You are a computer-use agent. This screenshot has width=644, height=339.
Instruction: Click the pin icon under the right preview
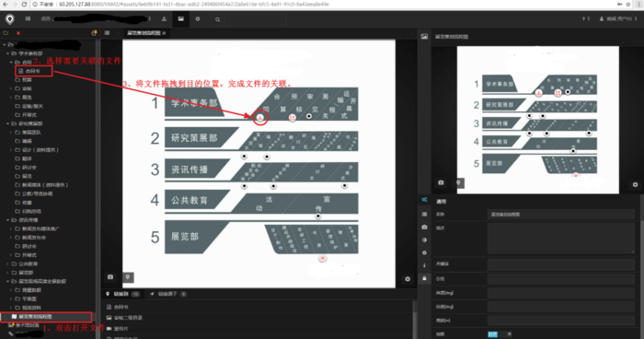pos(458,182)
